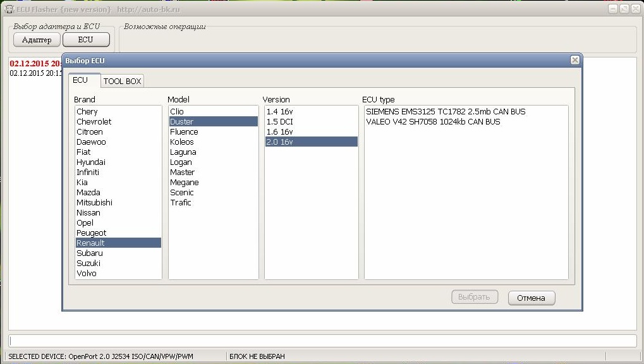The height and width of the screenshot is (364, 644).
Task: Pick Subaru from the Brand list
Action: [x=118, y=253]
